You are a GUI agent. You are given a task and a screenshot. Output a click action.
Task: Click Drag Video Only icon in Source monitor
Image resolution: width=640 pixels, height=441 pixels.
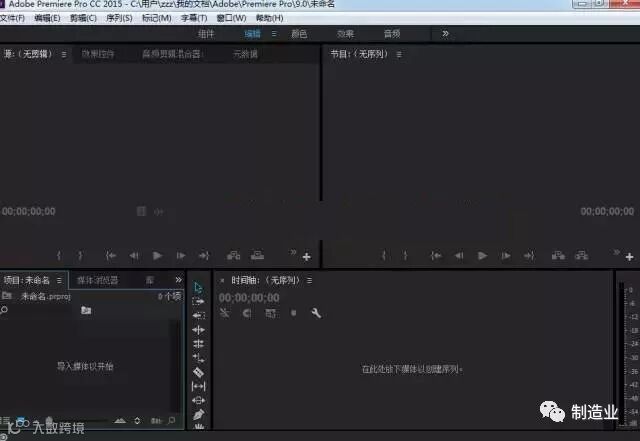pyautogui.click(x=141, y=211)
